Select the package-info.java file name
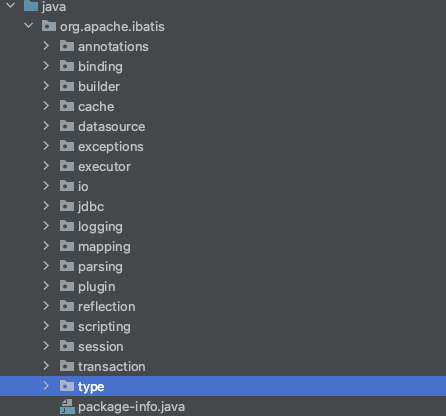446x416 pixels. pyautogui.click(x=131, y=407)
